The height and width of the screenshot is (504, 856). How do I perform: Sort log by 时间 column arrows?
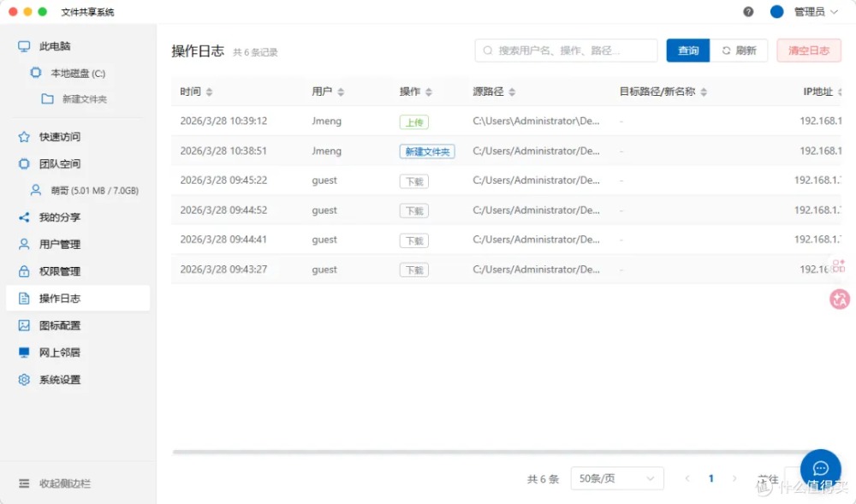point(210,92)
